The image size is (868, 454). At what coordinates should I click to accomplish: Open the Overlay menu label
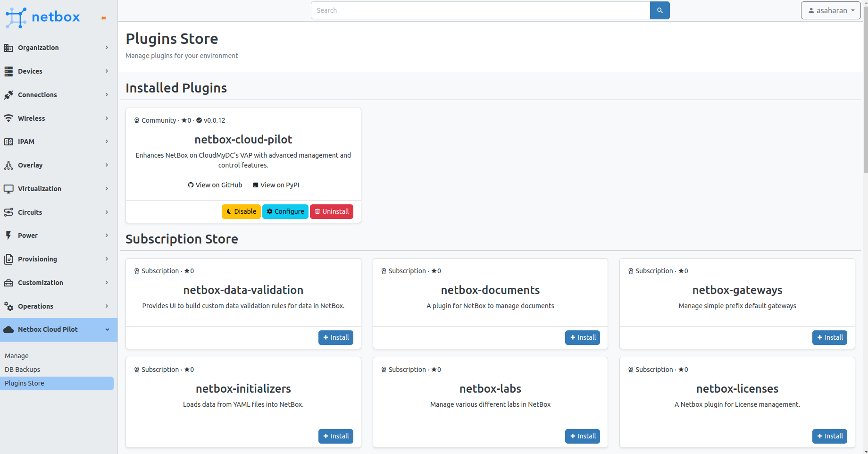click(30, 165)
